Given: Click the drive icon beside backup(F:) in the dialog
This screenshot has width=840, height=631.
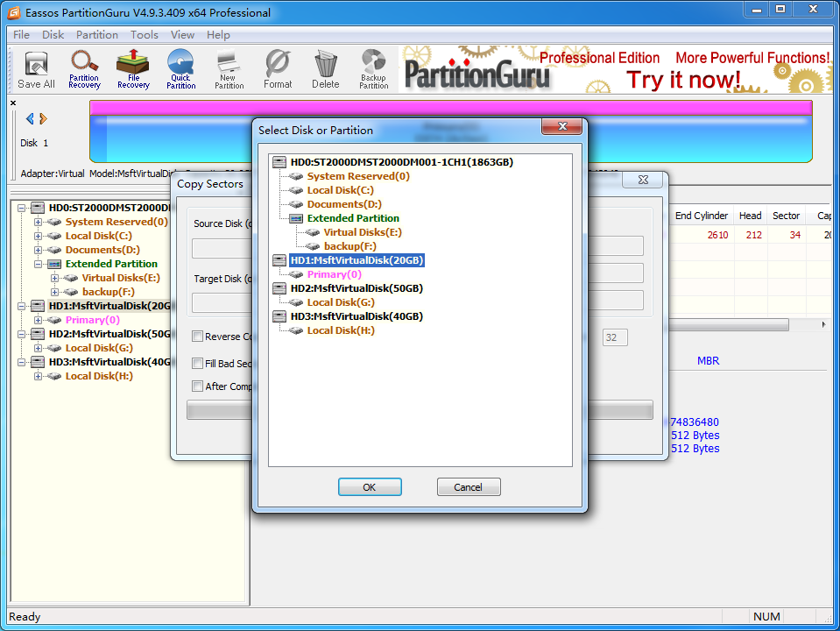Looking at the screenshot, I should coord(313,246).
